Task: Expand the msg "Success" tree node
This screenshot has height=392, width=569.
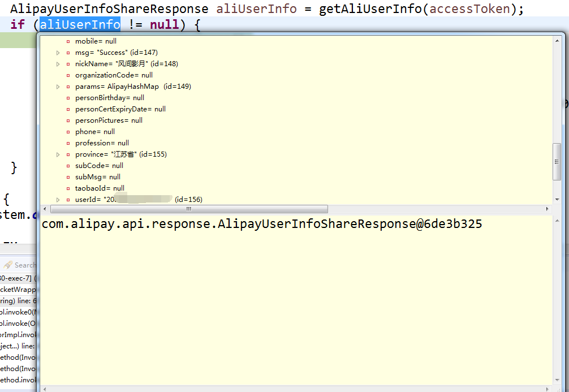Action: 58,53
